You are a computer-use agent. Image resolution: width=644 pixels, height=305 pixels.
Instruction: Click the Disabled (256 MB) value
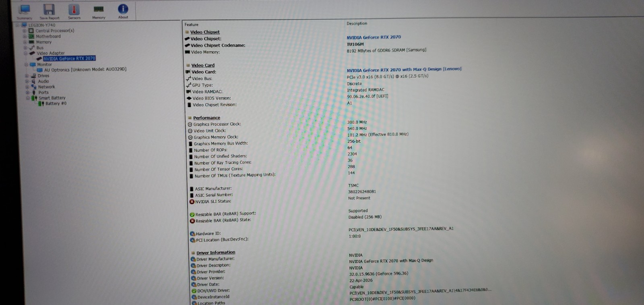coord(365,217)
